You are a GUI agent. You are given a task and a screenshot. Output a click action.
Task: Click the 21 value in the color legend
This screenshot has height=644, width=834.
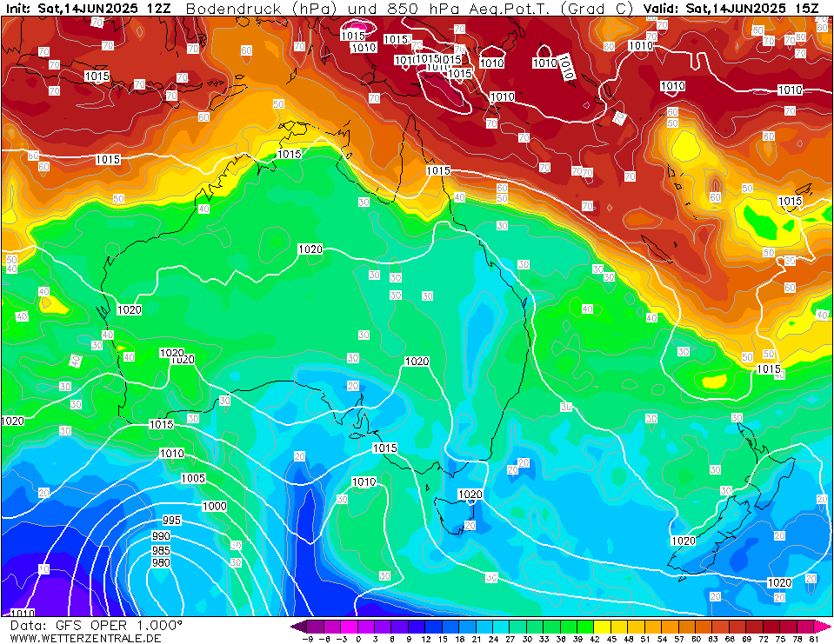click(x=476, y=639)
